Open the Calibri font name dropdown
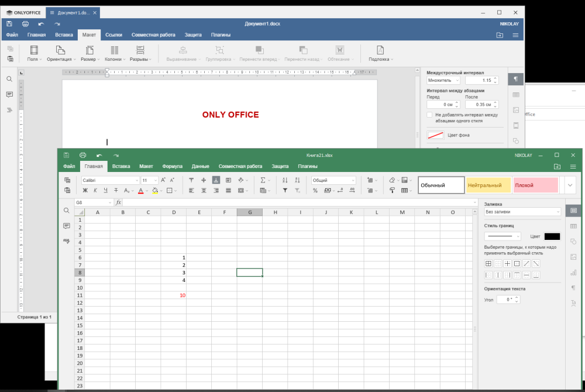 (111, 180)
